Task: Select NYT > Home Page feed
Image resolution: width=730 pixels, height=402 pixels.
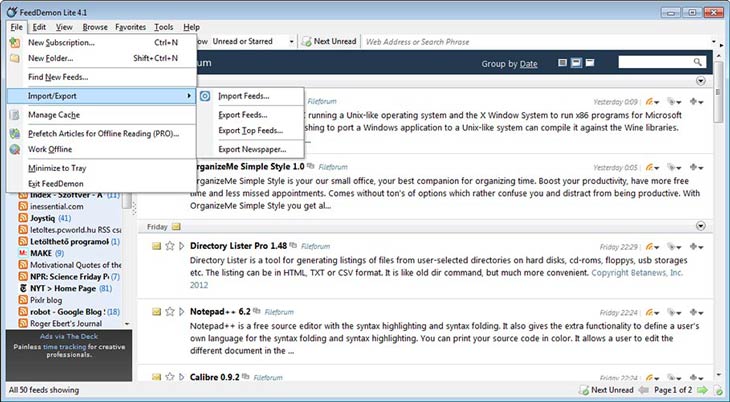Action: click(x=65, y=288)
